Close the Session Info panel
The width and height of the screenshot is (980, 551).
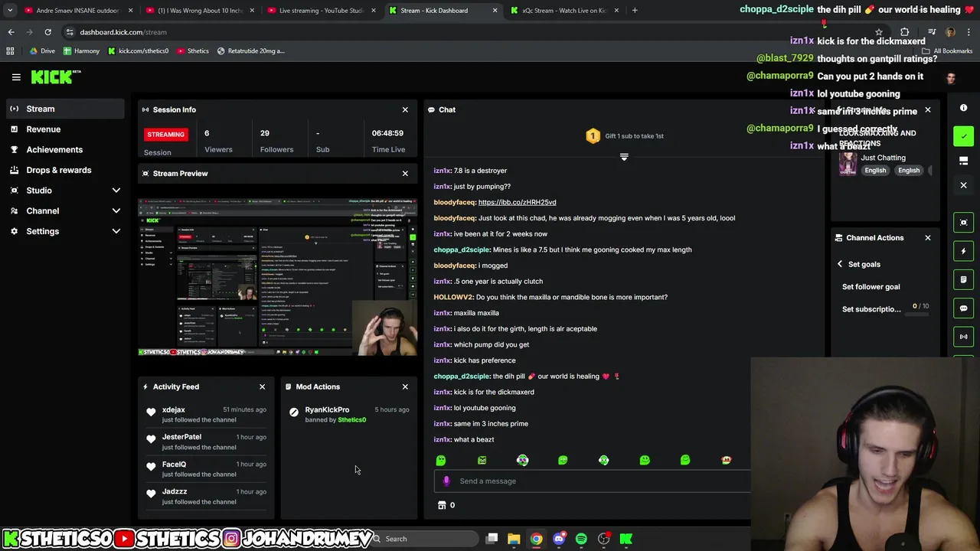pyautogui.click(x=405, y=109)
